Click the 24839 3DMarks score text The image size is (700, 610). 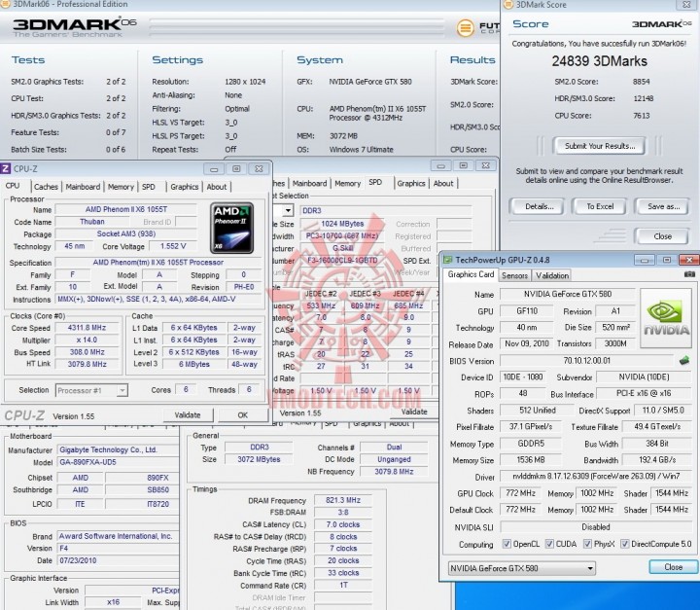[599, 61]
